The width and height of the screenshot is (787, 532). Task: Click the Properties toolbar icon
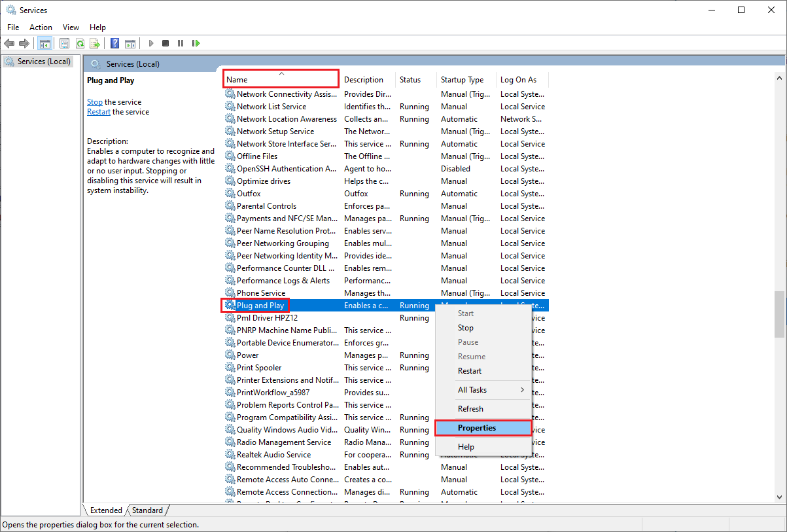click(x=64, y=43)
